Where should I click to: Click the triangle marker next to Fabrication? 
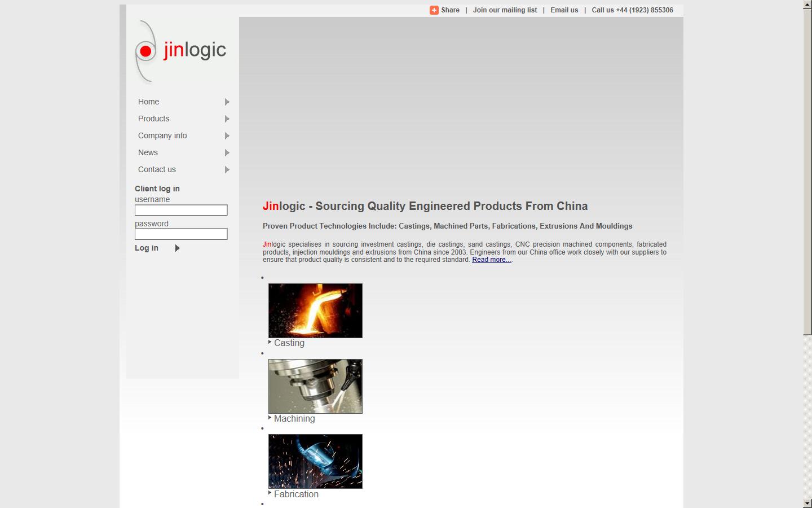click(270, 493)
